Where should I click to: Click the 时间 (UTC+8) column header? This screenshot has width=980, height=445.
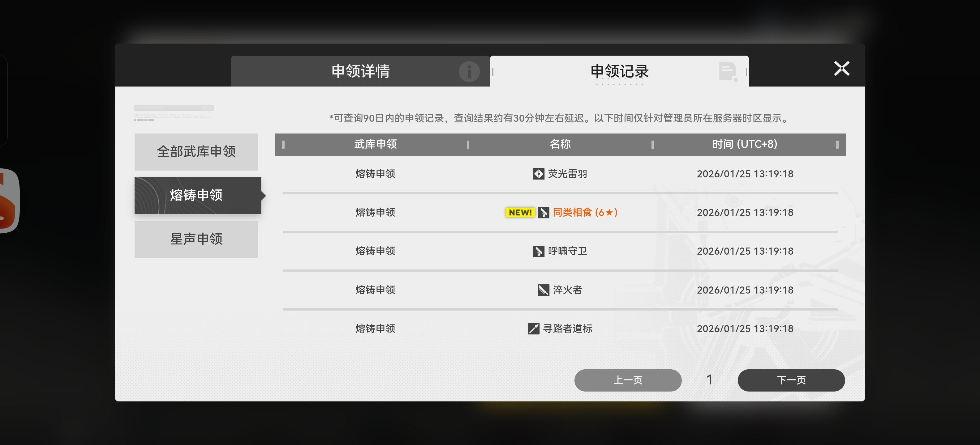tap(745, 144)
